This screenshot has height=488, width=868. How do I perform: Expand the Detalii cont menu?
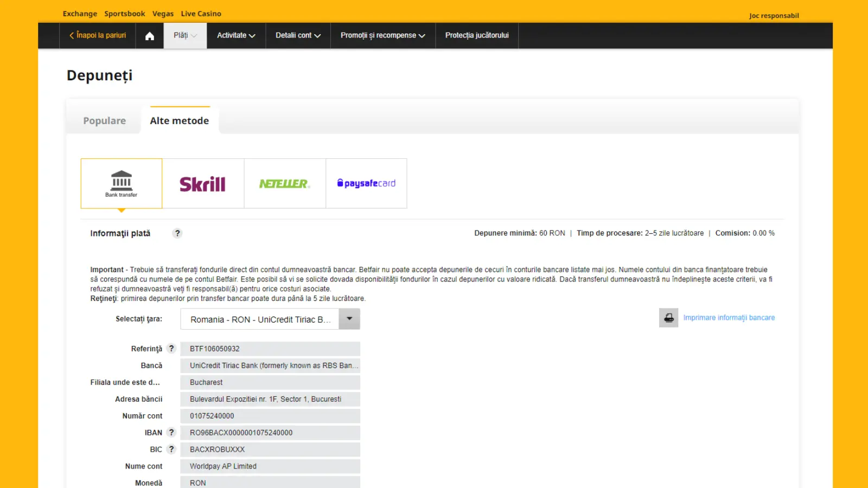[x=298, y=36]
